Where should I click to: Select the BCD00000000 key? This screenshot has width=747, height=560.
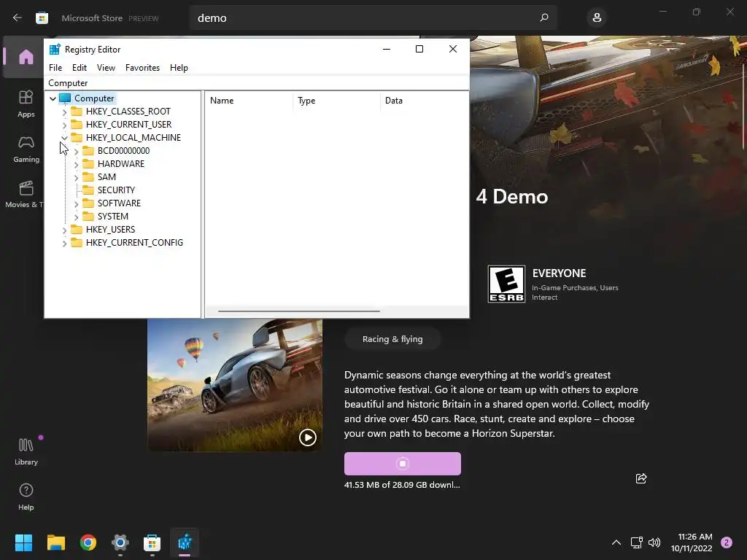click(123, 150)
